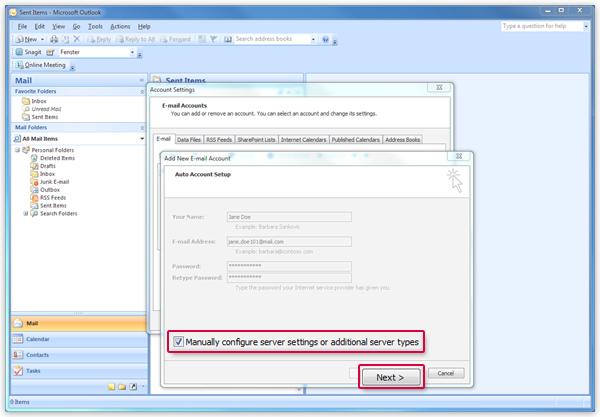Collapse the Mail navigation pane chevron
The image size is (600, 417).
142,80
